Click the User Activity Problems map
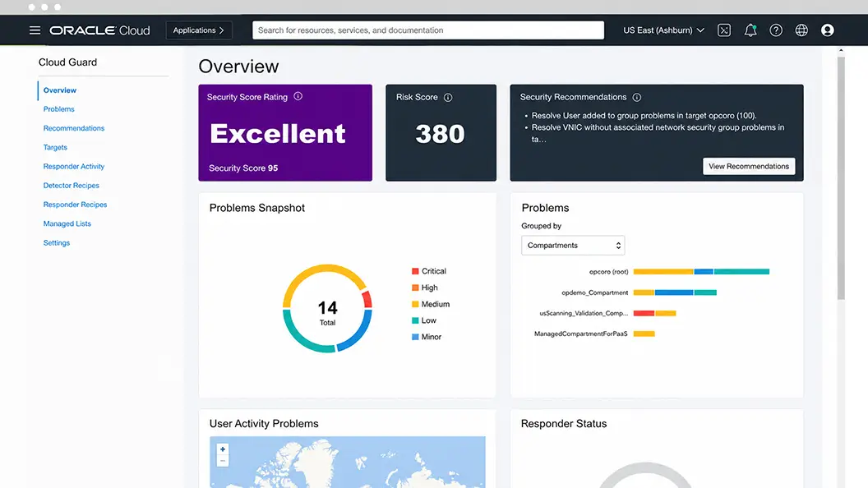The height and width of the screenshot is (488, 868). pos(347,462)
